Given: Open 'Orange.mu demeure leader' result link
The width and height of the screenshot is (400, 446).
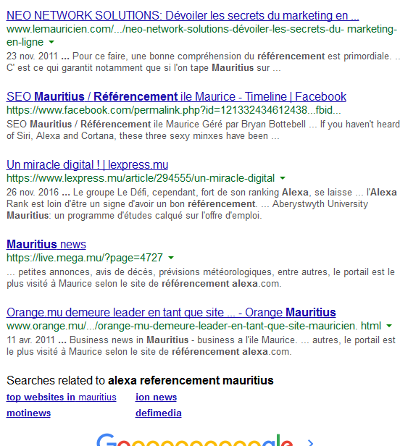Looking at the screenshot, I should click(x=171, y=312).
